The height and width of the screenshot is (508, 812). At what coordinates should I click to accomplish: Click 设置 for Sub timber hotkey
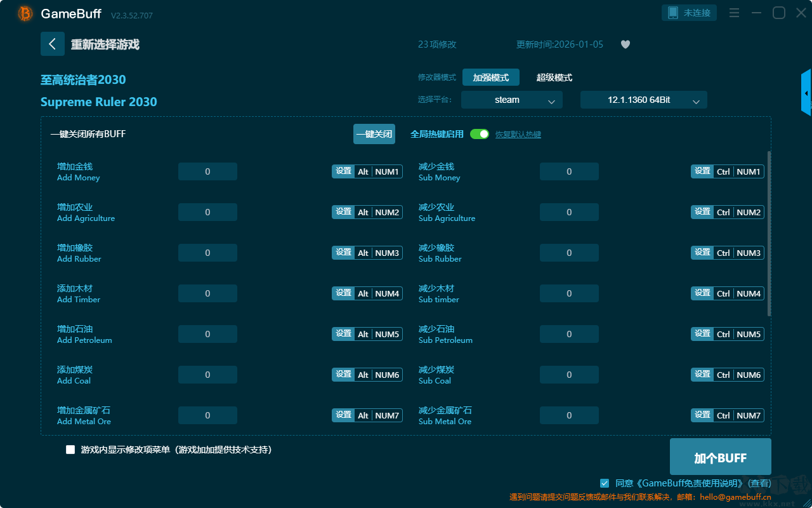click(x=702, y=293)
